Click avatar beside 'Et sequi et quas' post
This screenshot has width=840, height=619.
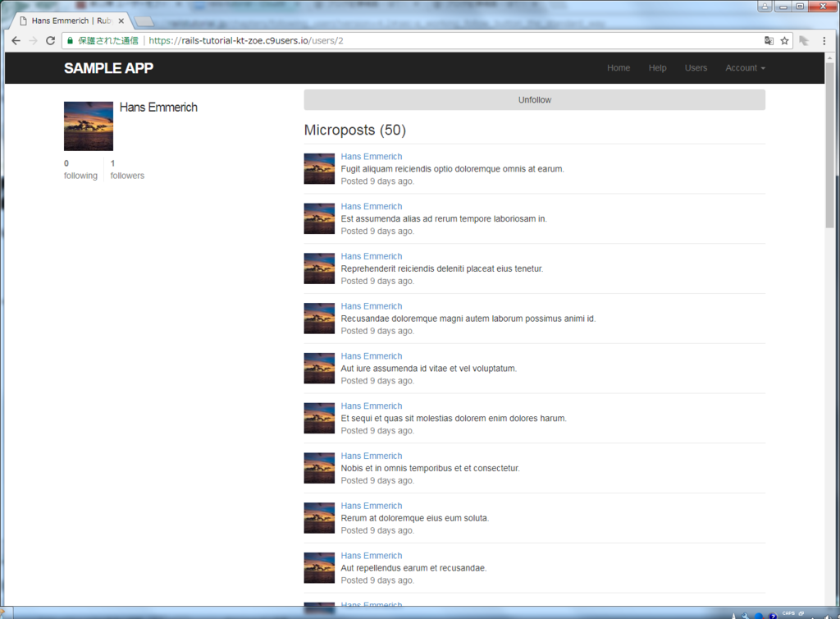319,418
